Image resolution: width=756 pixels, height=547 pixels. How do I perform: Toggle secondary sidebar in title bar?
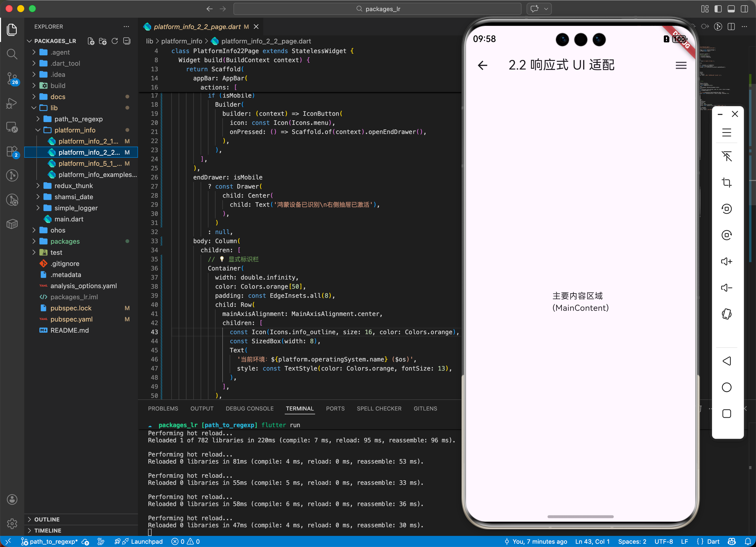click(x=744, y=9)
